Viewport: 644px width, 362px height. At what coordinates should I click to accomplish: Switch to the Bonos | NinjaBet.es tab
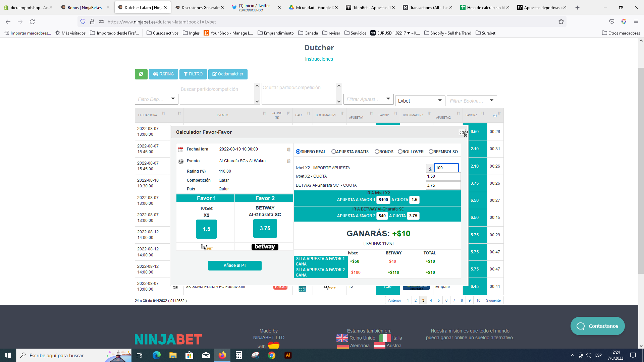(x=85, y=7)
